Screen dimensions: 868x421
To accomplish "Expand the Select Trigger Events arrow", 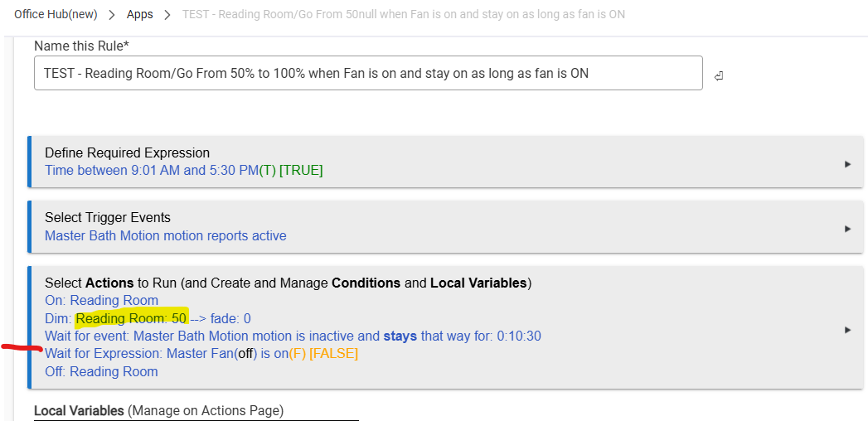I will point(847,229).
